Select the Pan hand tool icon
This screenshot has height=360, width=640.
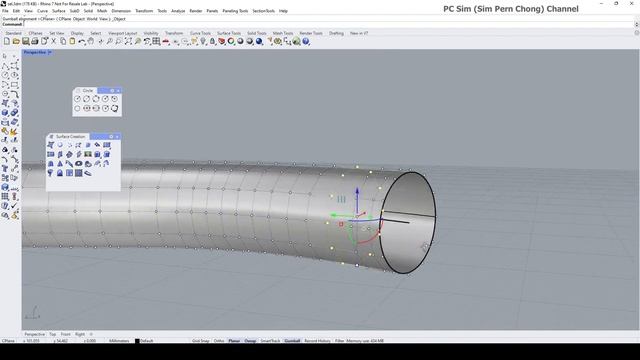click(91, 41)
